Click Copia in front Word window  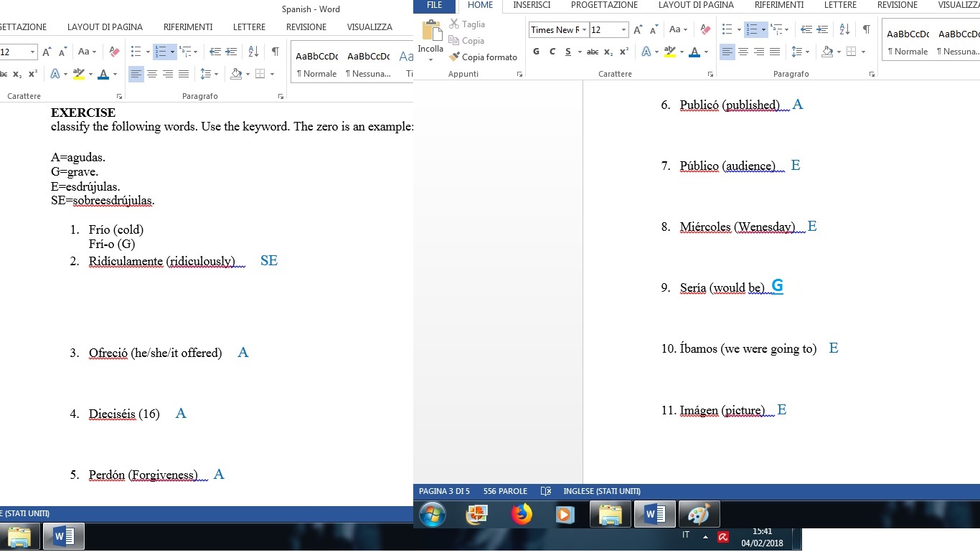[x=466, y=41]
